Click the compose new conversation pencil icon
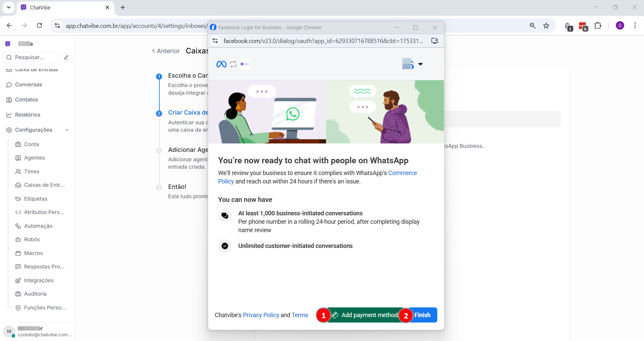Screen dimensions: 644x341 66,57
